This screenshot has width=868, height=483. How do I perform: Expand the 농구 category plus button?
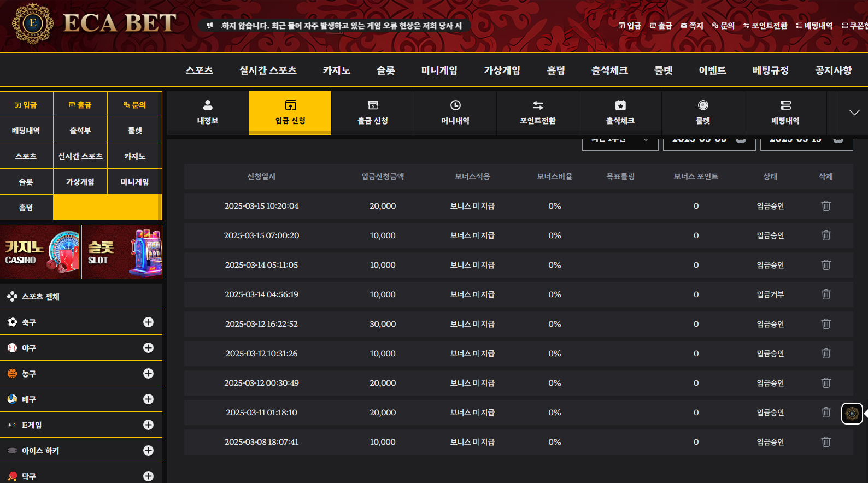click(x=148, y=374)
